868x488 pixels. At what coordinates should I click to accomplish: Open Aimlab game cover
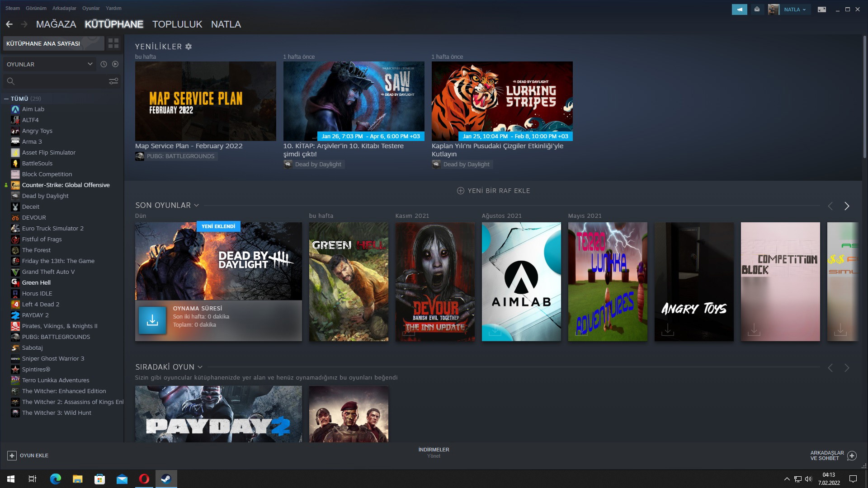pyautogui.click(x=521, y=282)
